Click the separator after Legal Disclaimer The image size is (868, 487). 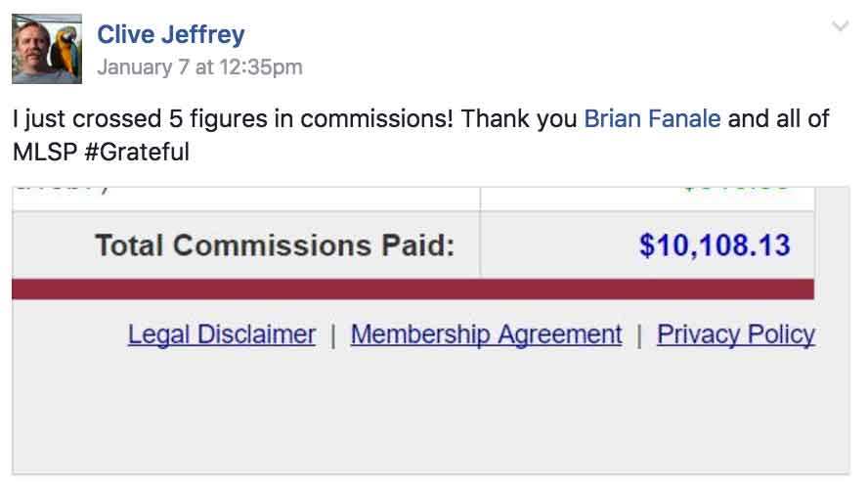(x=333, y=335)
